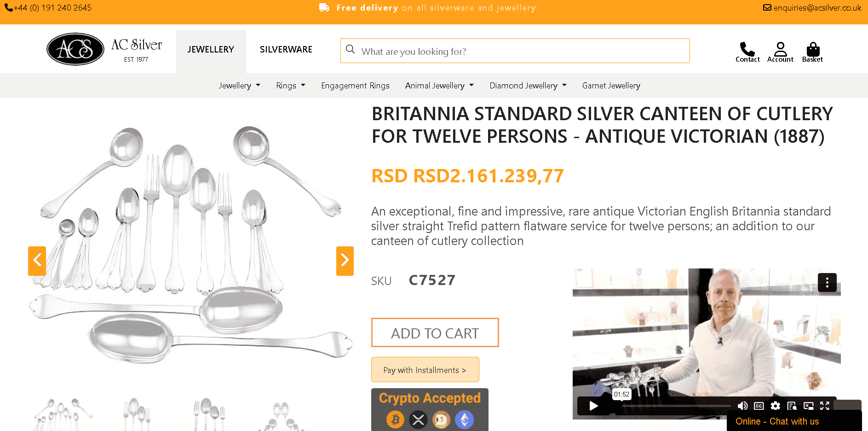Open the Engagement Rings menu item

[x=355, y=85]
